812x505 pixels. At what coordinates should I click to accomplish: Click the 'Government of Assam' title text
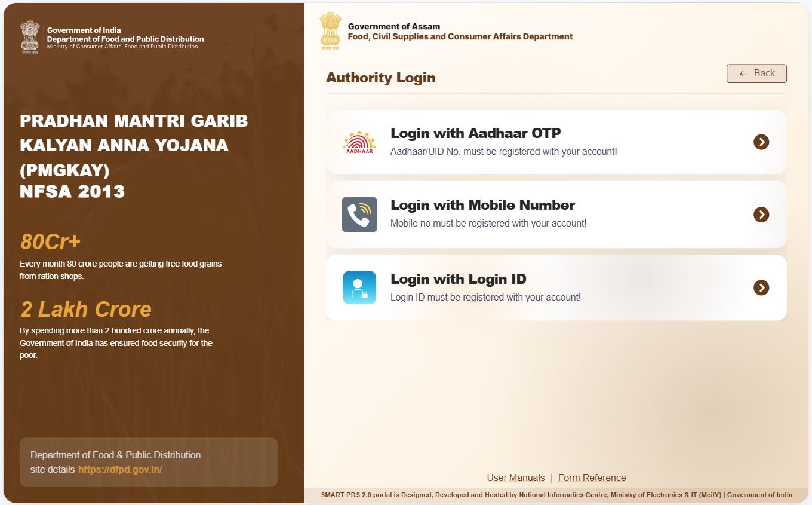(x=394, y=26)
